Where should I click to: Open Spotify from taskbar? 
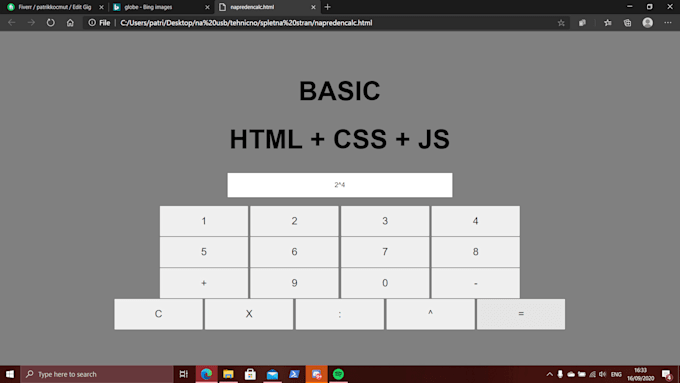[x=338, y=374]
